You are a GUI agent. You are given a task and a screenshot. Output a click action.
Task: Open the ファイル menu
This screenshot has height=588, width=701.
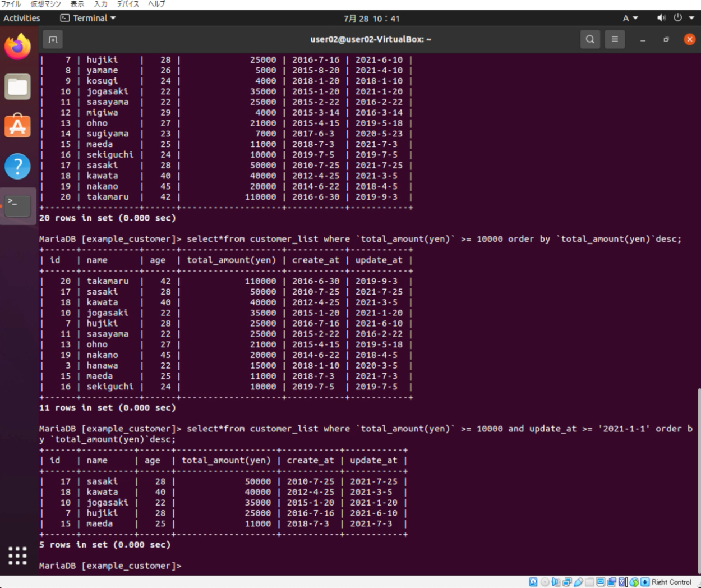tap(11, 4)
